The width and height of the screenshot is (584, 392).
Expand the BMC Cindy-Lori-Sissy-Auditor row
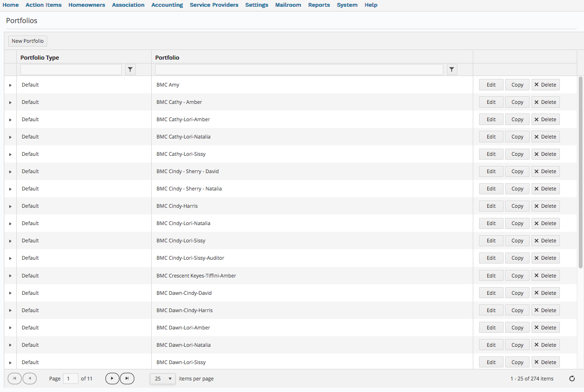tap(10, 258)
